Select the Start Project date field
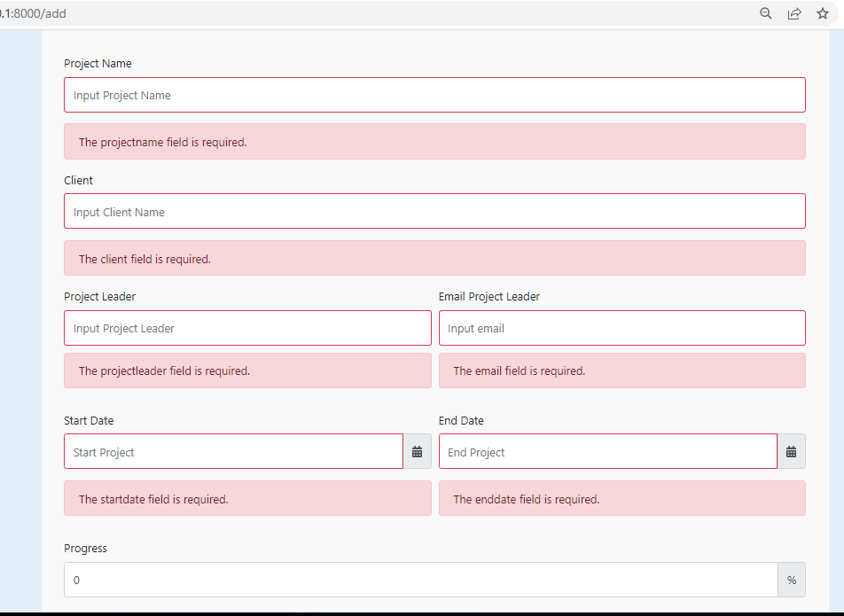The image size is (844, 616). [x=234, y=451]
